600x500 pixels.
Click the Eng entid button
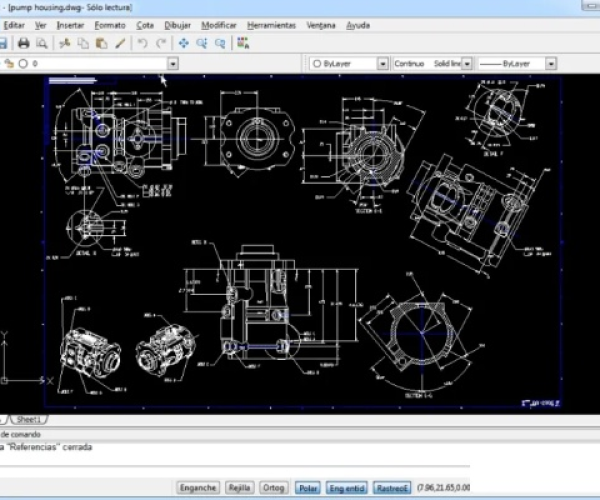pyautogui.click(x=347, y=488)
